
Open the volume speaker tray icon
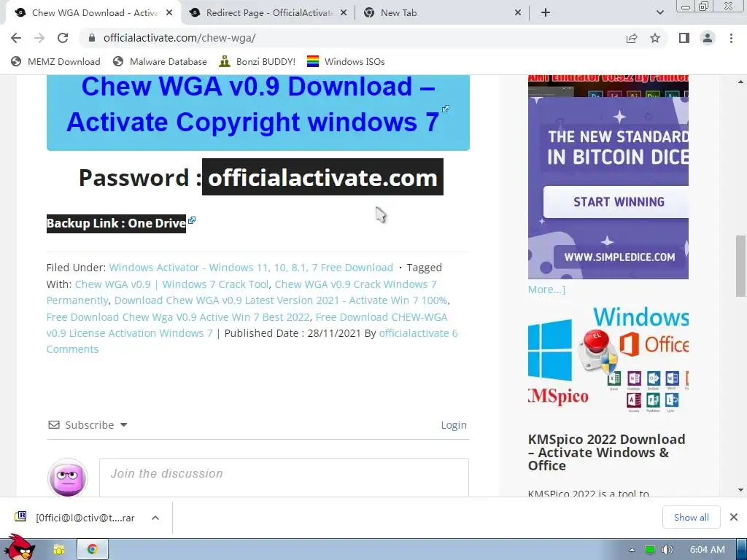pyautogui.click(x=667, y=550)
